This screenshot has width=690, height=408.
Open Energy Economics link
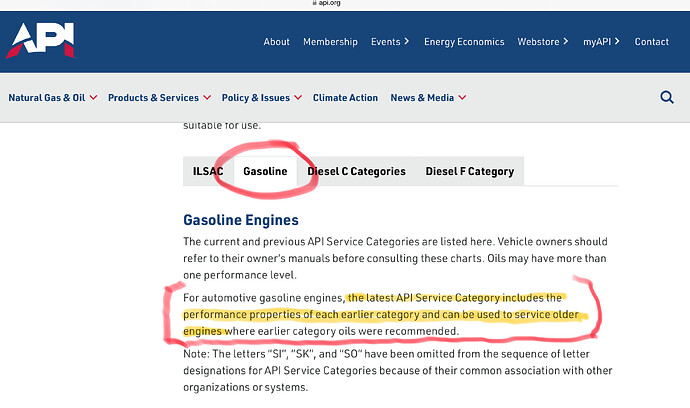point(464,42)
